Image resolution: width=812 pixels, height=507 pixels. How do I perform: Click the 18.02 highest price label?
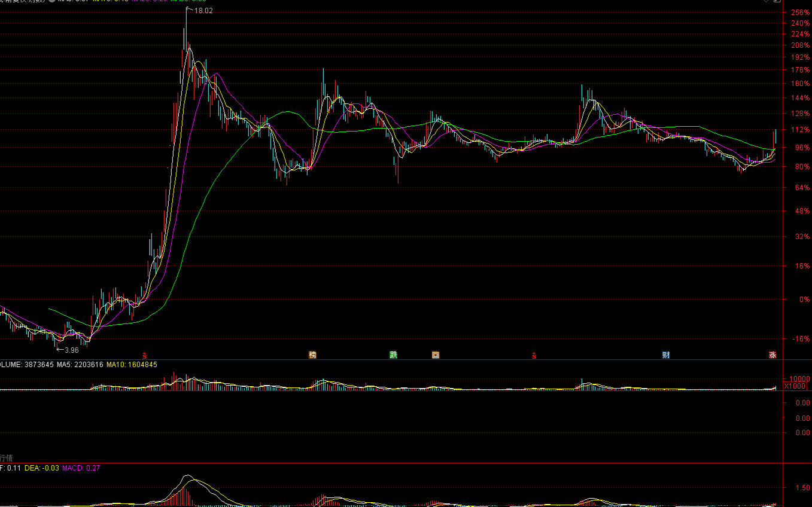tap(203, 11)
